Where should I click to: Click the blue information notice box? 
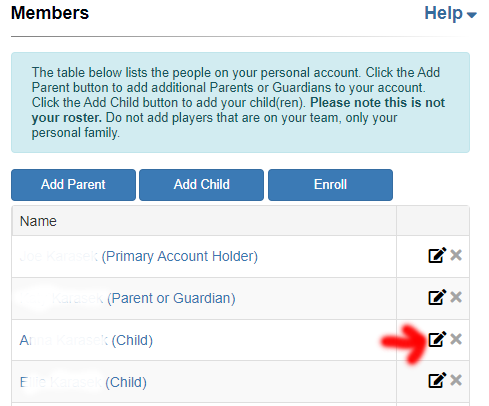click(240, 102)
